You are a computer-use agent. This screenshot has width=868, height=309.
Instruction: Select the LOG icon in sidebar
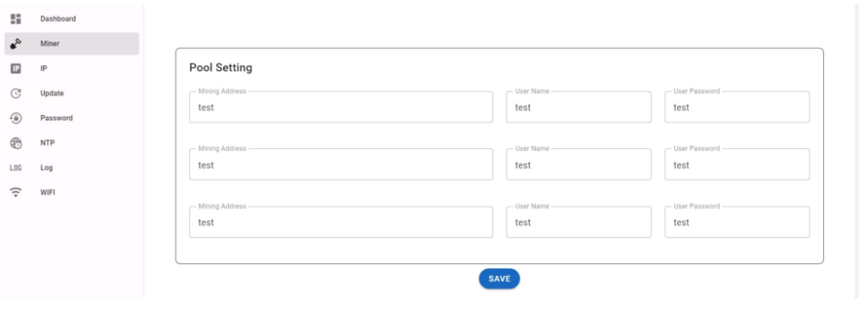coord(15,168)
